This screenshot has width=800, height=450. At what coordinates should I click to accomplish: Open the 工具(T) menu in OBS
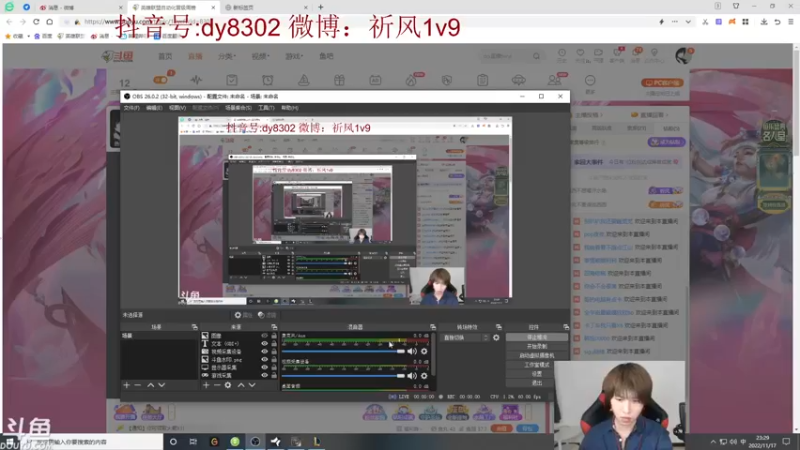click(266, 108)
